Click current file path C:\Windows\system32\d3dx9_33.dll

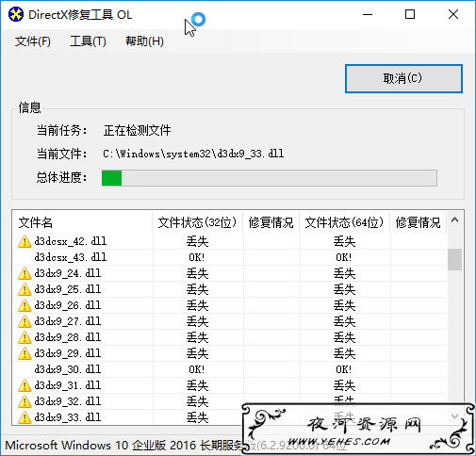pos(193,154)
